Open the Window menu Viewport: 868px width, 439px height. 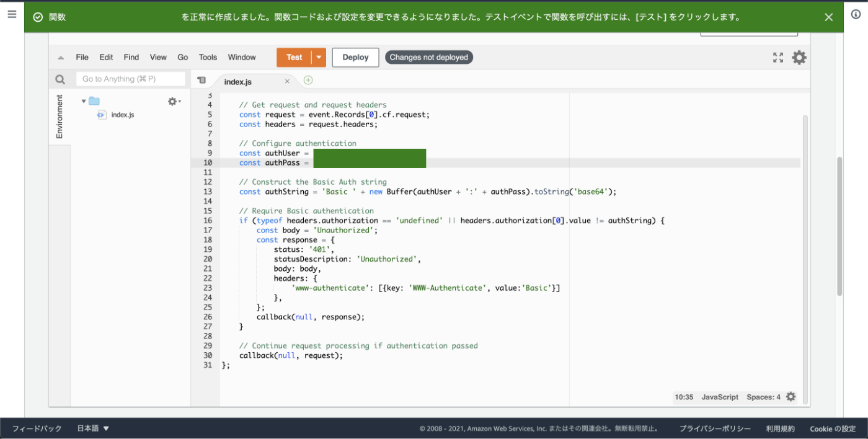coord(242,57)
